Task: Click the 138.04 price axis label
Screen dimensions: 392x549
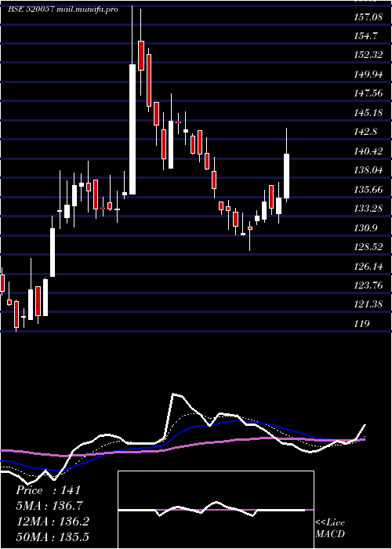Action: [x=367, y=170]
